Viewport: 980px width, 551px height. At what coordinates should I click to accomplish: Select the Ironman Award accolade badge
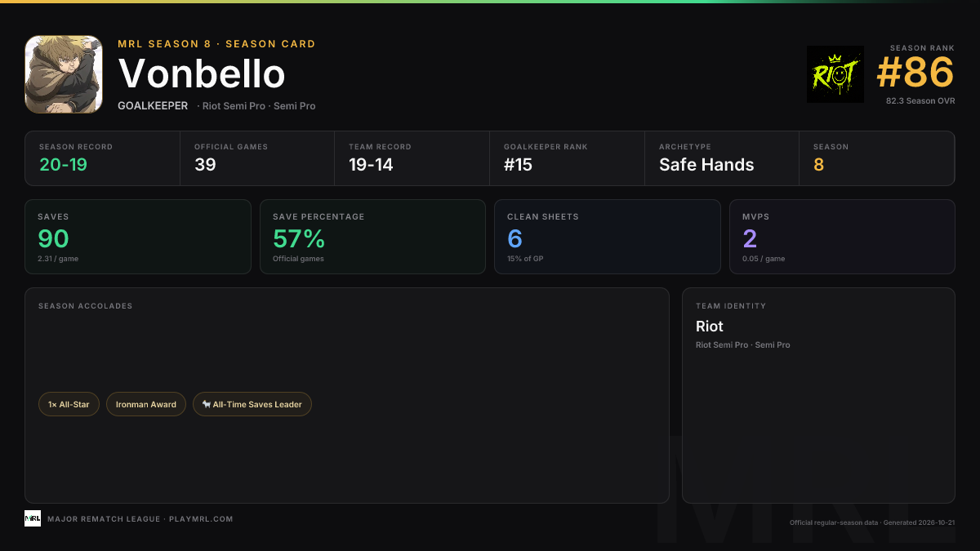(146, 404)
